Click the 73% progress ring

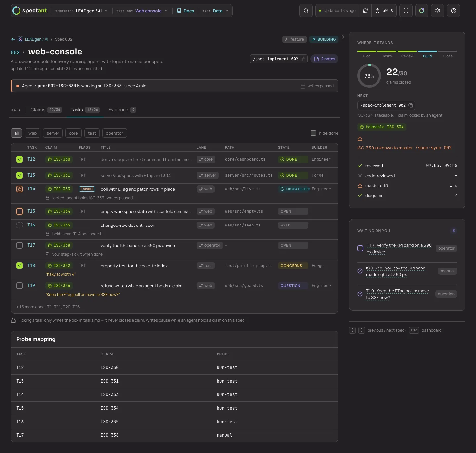[369, 76]
